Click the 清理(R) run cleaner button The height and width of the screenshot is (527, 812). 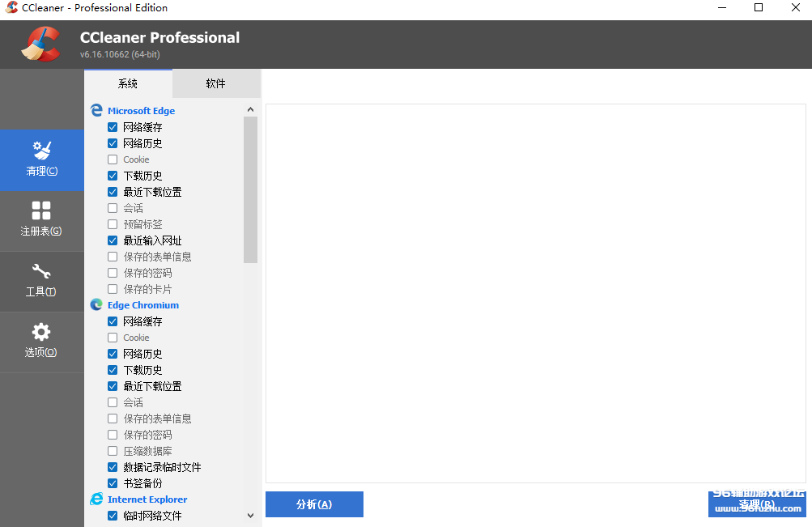tap(756, 504)
